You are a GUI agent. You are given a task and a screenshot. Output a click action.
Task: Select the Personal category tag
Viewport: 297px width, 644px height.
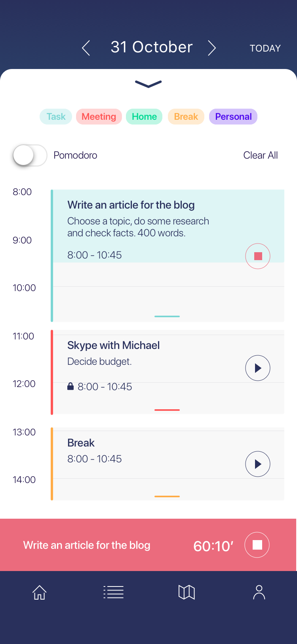(x=233, y=117)
